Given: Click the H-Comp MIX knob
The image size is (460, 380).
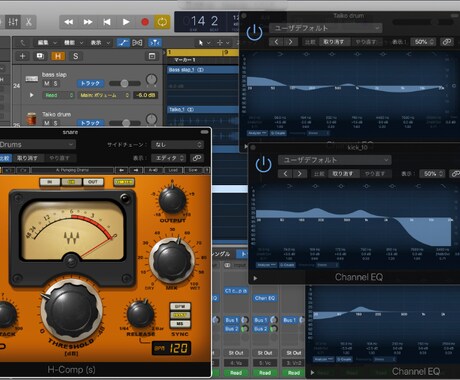Looking at the screenshot, I should click(172, 261).
